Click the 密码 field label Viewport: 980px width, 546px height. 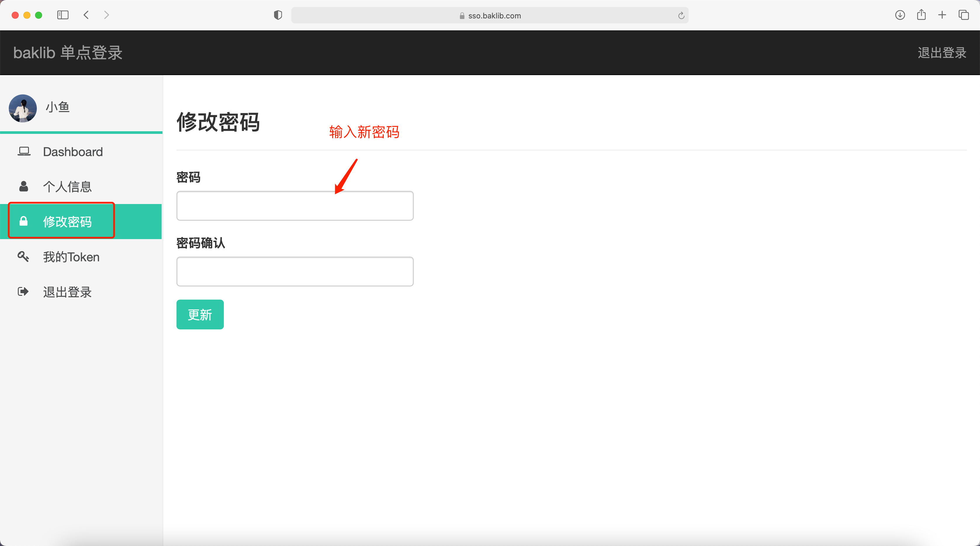click(189, 177)
